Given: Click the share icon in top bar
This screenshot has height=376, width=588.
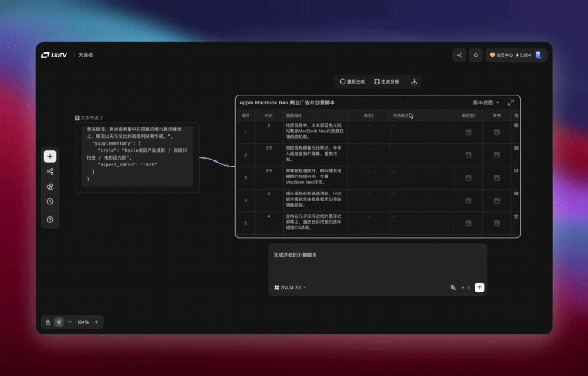Looking at the screenshot, I should 460,55.
